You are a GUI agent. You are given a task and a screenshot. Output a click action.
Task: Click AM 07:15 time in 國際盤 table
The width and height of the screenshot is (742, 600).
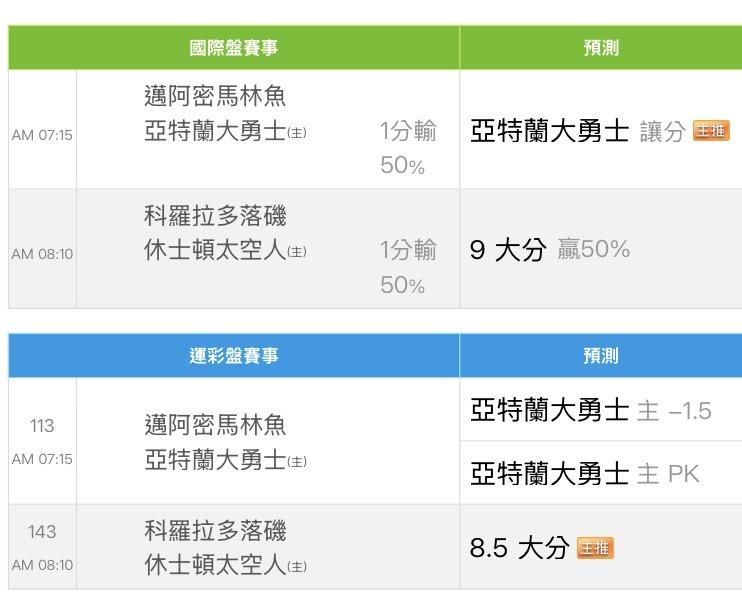pos(42,135)
